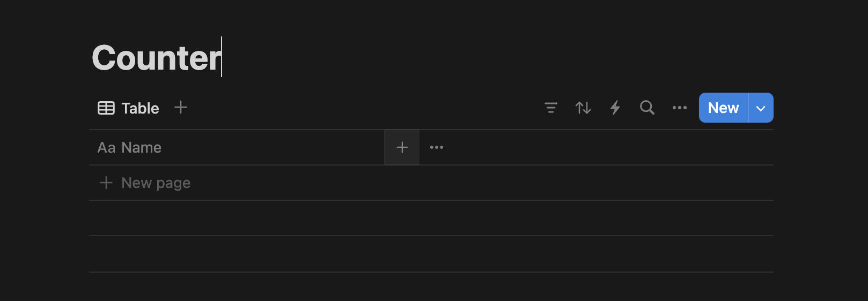Click the Aa text-type icon in Name header
This screenshot has width=868, height=301.
coord(106,147)
